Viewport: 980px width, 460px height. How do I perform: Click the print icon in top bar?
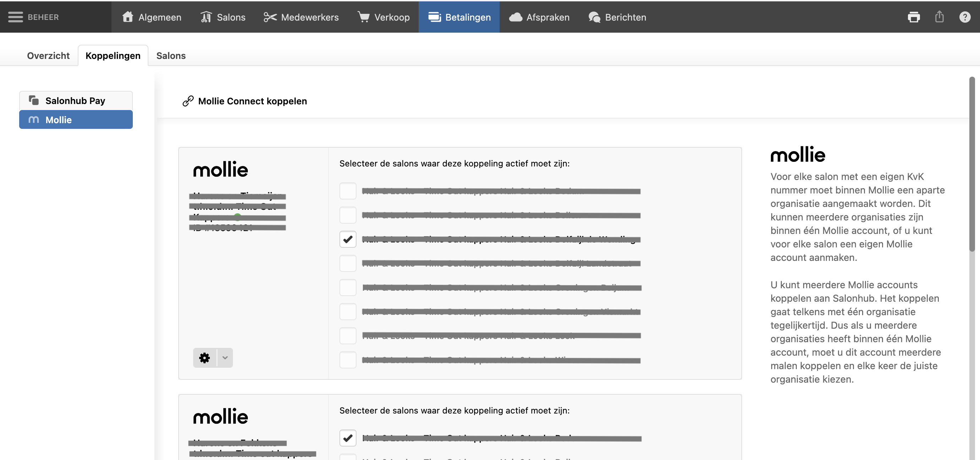click(x=913, y=17)
